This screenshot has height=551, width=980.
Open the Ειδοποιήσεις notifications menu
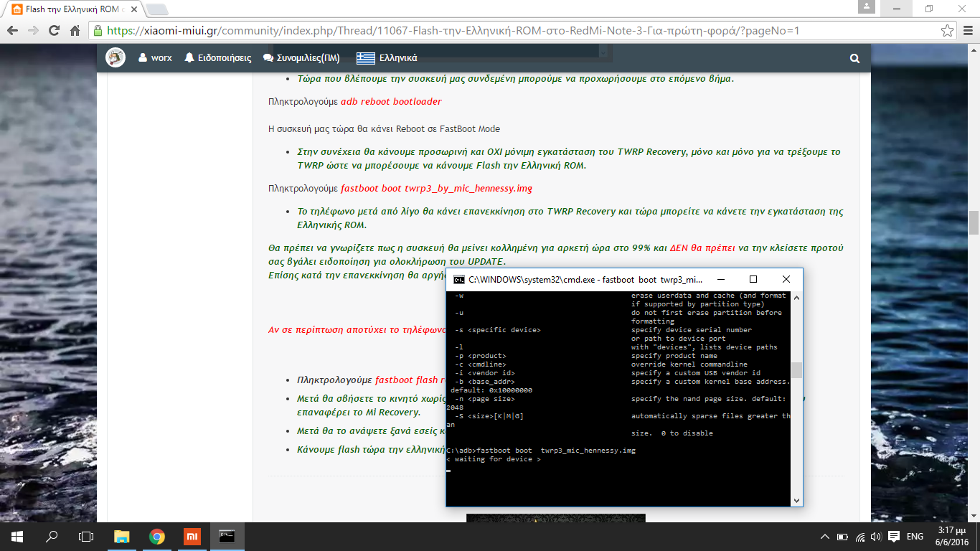coord(218,58)
